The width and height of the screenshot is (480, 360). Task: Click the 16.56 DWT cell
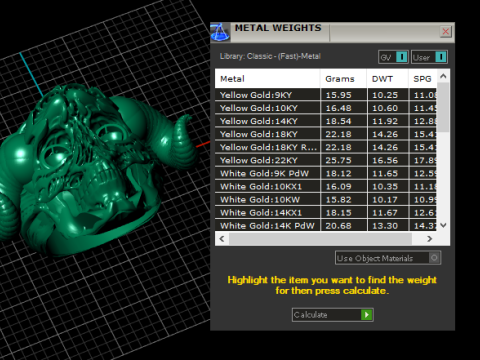[388, 160]
